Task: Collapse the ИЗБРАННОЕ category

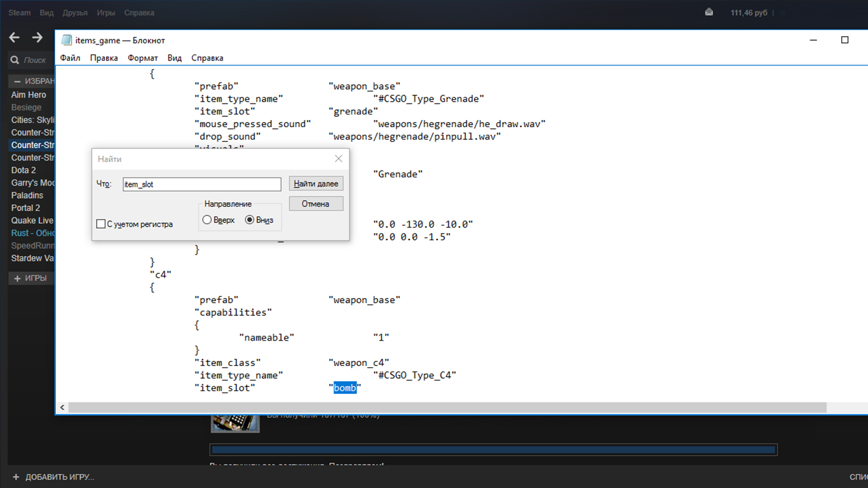Action: click(18, 81)
